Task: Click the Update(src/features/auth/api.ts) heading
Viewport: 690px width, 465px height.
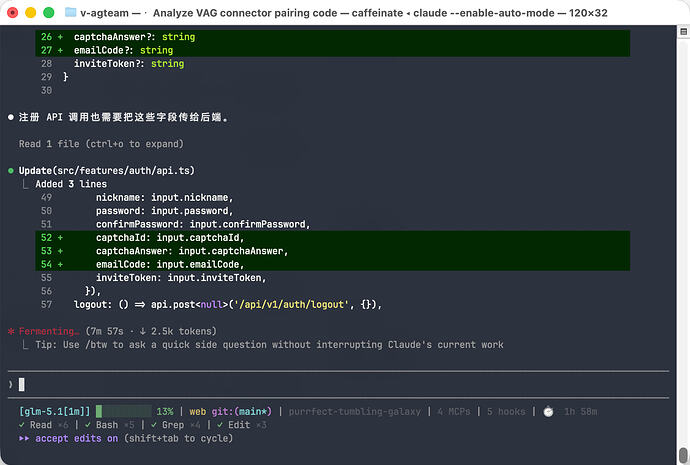Action: pos(106,171)
